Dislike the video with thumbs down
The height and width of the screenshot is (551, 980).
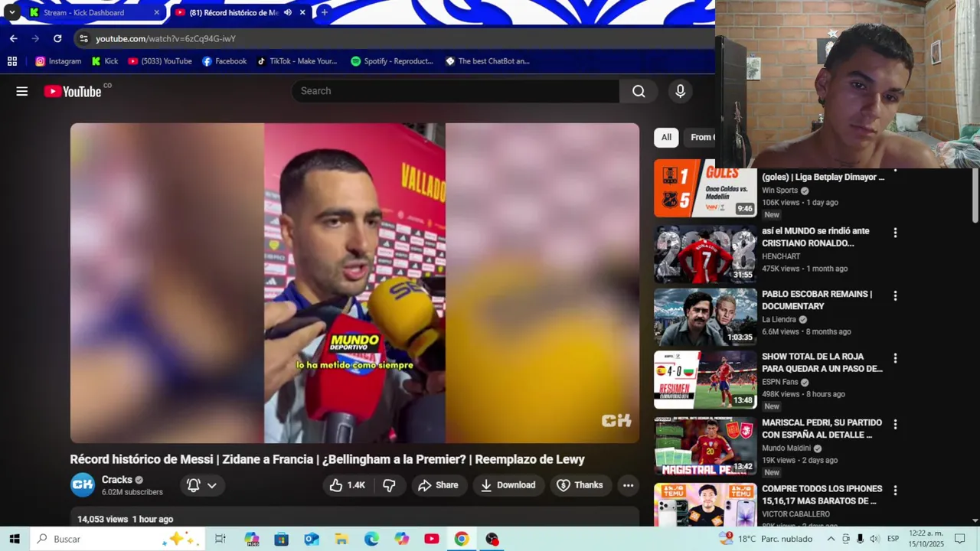tap(389, 485)
